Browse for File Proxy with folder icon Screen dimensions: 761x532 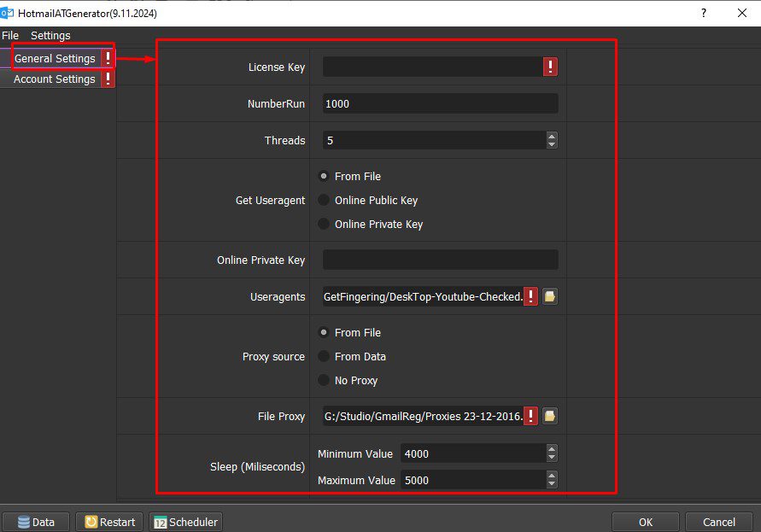pyautogui.click(x=550, y=417)
